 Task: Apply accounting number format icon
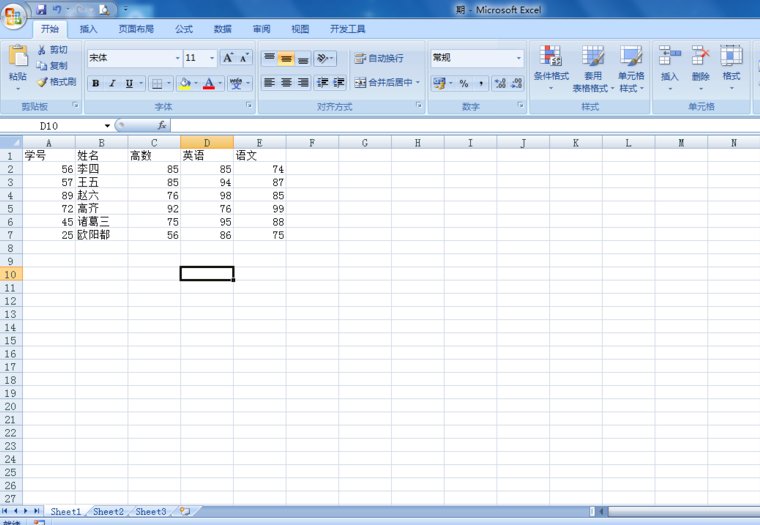tap(439, 83)
